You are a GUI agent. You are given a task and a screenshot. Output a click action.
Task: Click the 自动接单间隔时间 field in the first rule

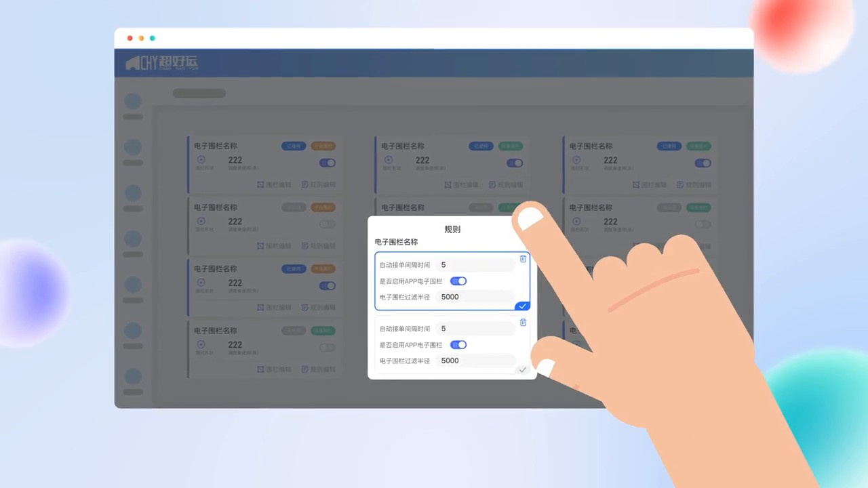coord(475,265)
